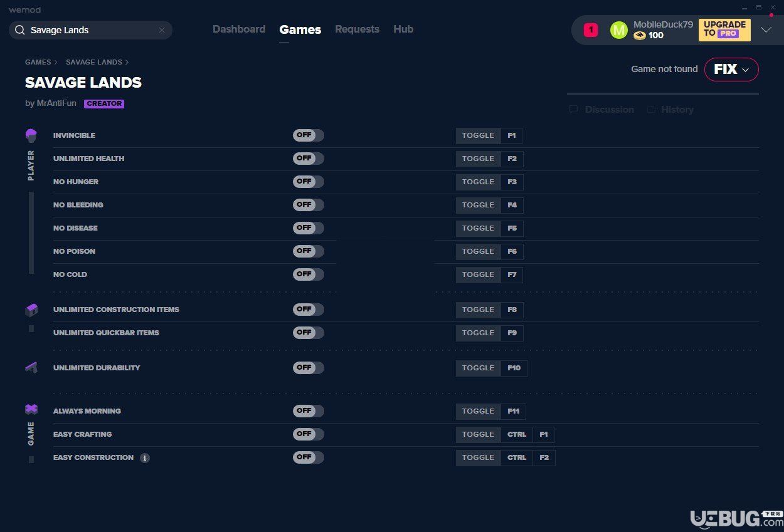Edit CTRL modifier key for Easy Construction
Image resolution: width=784 pixels, height=532 pixels.
517,457
